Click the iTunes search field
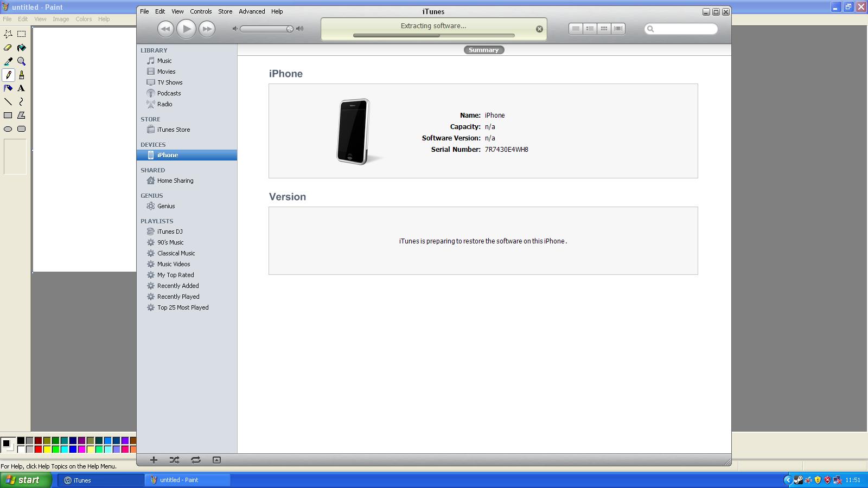This screenshot has height=488, width=868. (681, 29)
